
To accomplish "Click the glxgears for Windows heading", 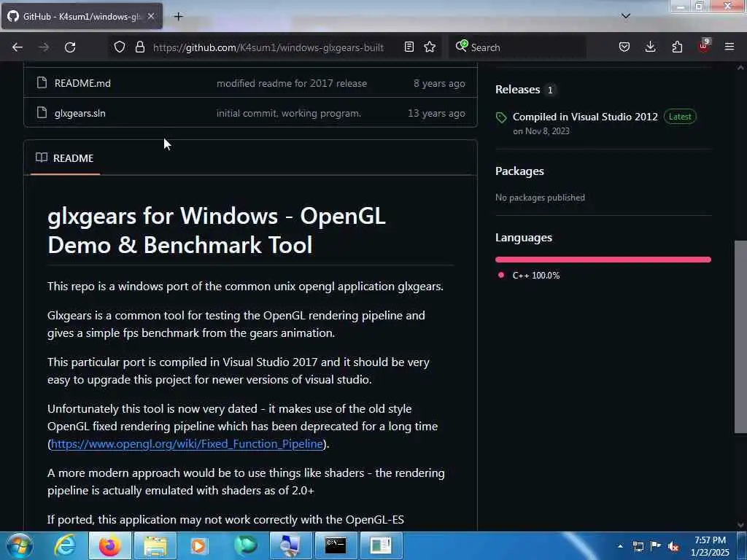I will pos(217,230).
